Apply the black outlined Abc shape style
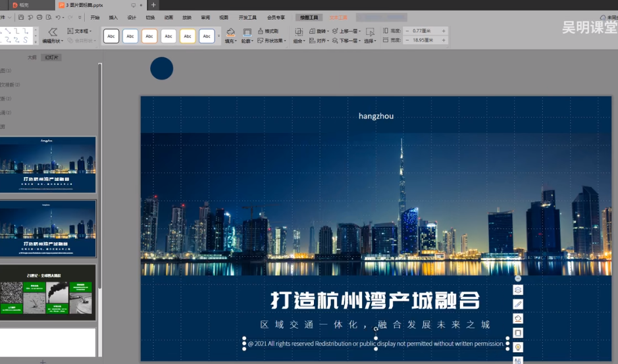The image size is (618, 364). coord(111,36)
